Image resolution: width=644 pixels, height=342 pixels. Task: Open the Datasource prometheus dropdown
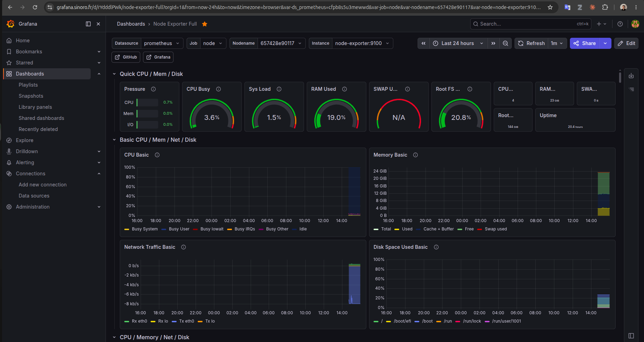pyautogui.click(x=162, y=43)
